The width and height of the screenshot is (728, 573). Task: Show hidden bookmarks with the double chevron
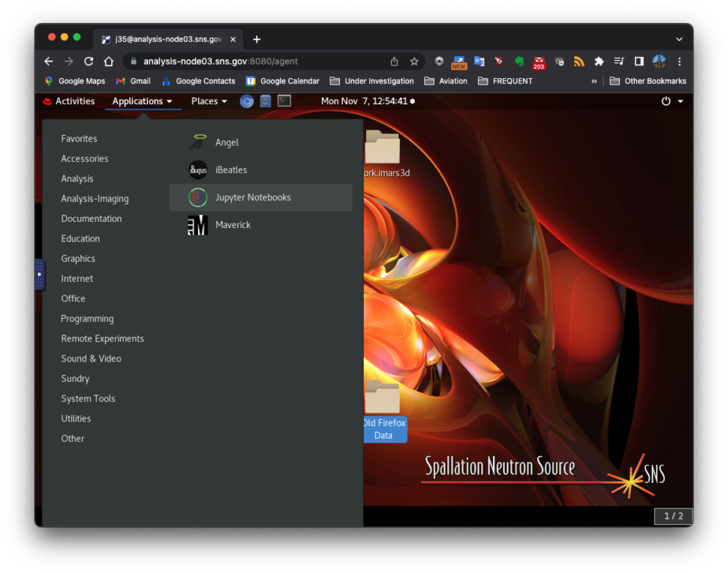pyautogui.click(x=594, y=81)
